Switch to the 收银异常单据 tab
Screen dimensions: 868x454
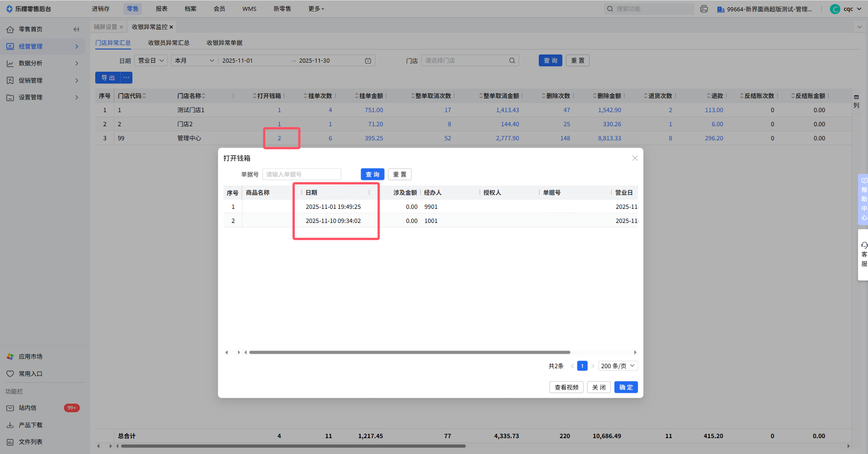[224, 43]
